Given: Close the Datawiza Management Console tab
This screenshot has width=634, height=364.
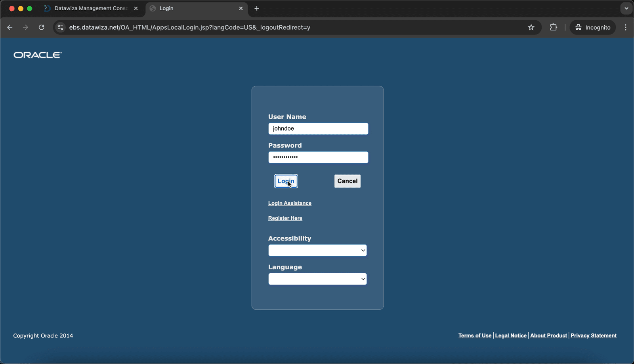Looking at the screenshot, I should click(136, 8).
